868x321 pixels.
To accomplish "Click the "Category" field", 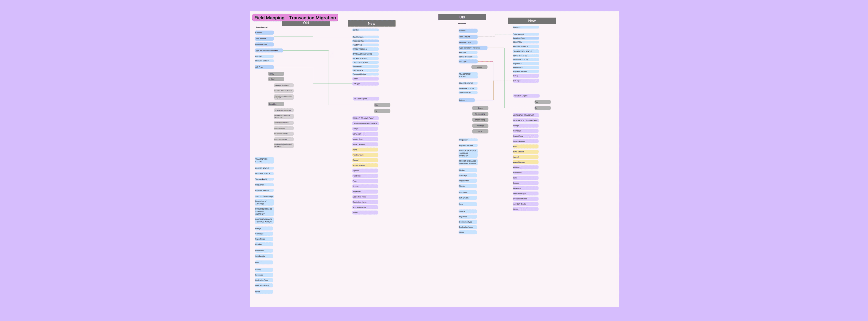I will click(466, 100).
